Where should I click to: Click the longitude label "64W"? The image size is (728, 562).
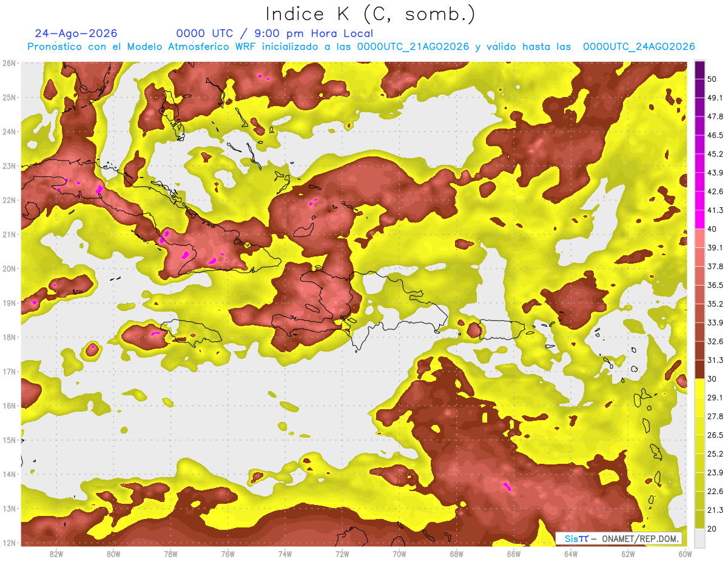click(x=571, y=554)
